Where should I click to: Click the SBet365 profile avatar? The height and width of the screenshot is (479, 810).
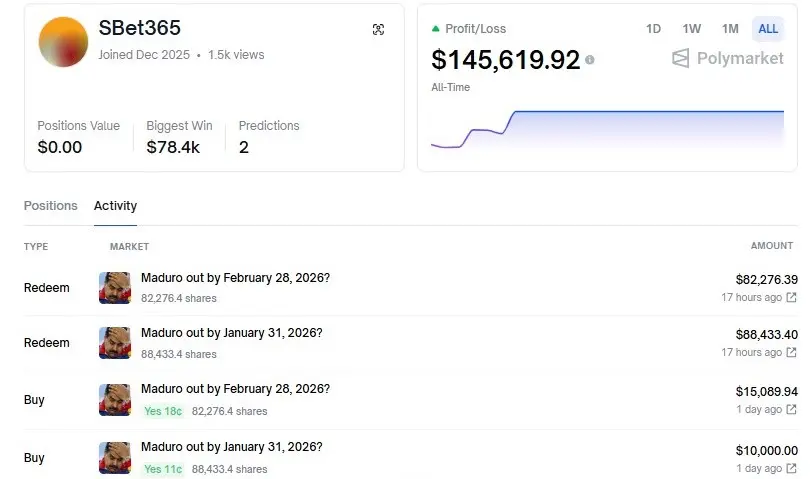[63, 42]
